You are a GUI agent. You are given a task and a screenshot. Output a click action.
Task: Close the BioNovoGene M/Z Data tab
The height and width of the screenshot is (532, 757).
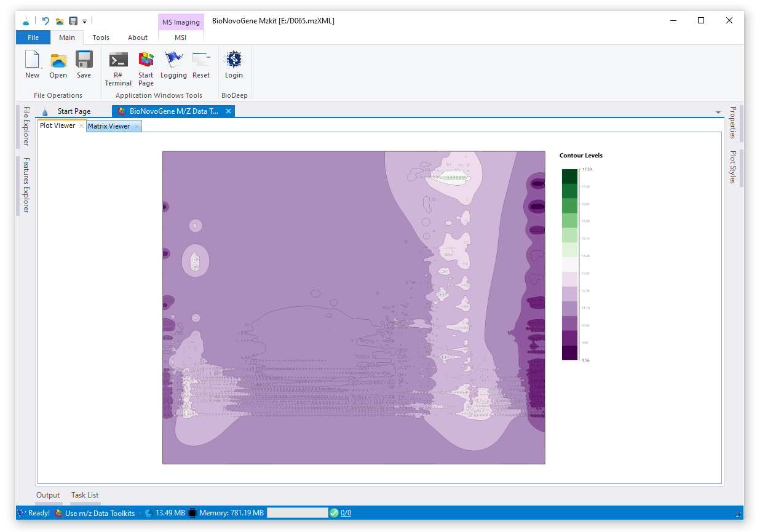228,111
